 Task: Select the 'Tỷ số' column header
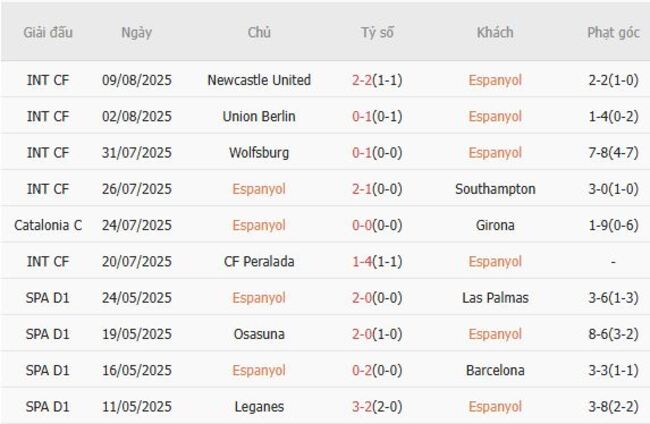pos(378,32)
